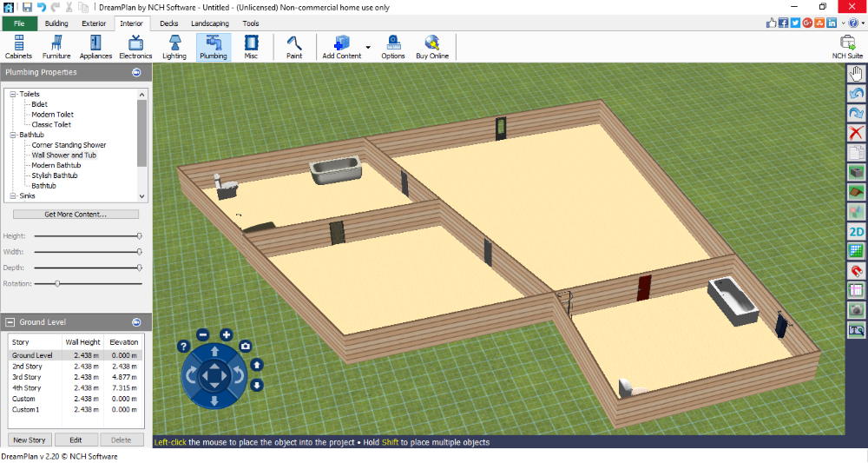
Task: Click the thumbs-up like icon
Action: tap(771, 23)
